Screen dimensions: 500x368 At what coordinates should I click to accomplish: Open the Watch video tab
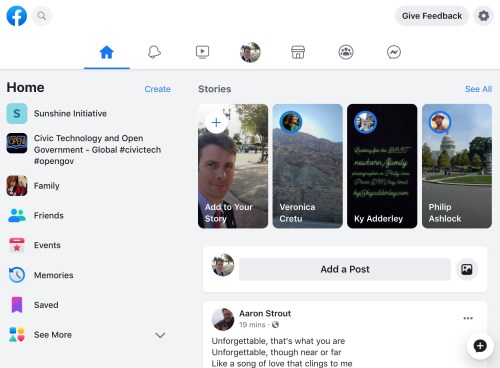tap(202, 52)
